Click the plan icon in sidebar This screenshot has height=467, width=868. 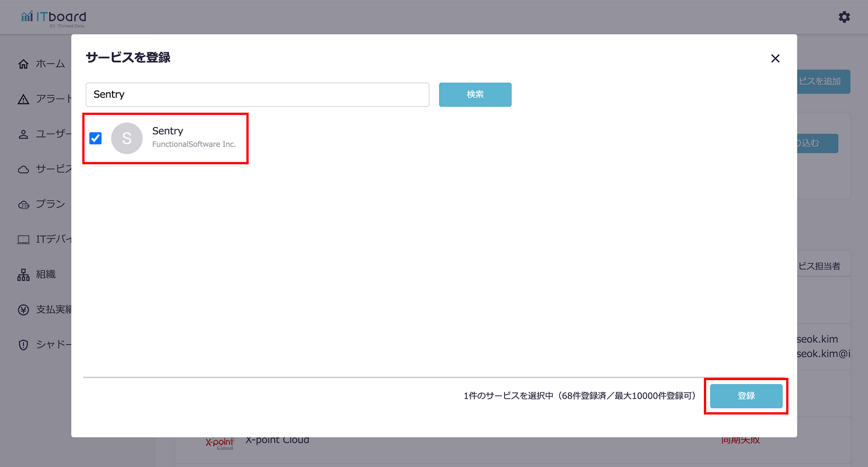(24, 205)
